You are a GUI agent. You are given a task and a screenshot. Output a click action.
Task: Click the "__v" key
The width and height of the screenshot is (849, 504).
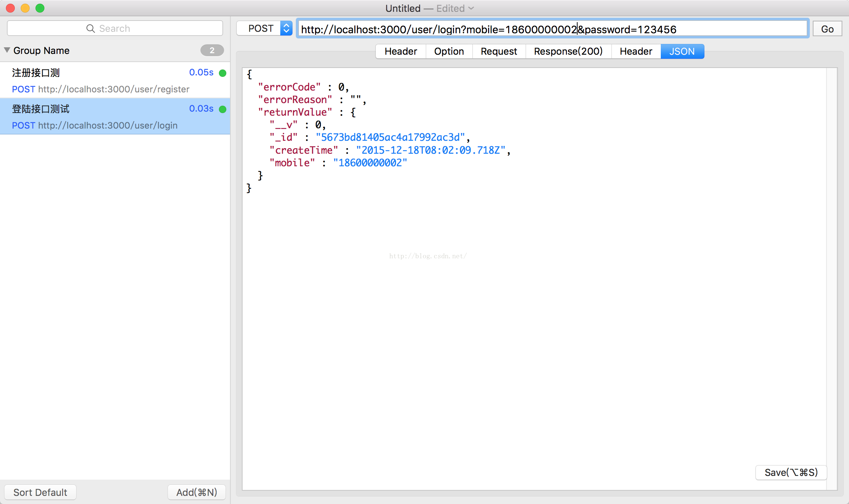(283, 125)
